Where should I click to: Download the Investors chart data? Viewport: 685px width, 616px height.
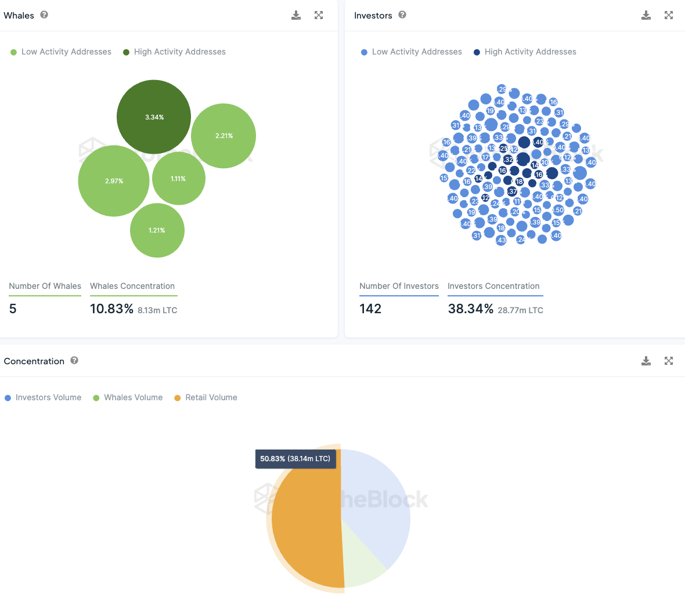click(646, 15)
